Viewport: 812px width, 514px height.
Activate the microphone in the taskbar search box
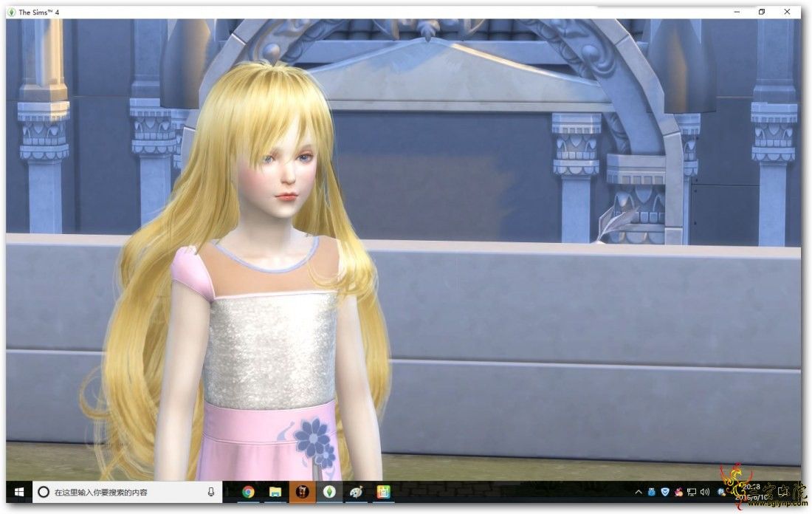point(211,492)
